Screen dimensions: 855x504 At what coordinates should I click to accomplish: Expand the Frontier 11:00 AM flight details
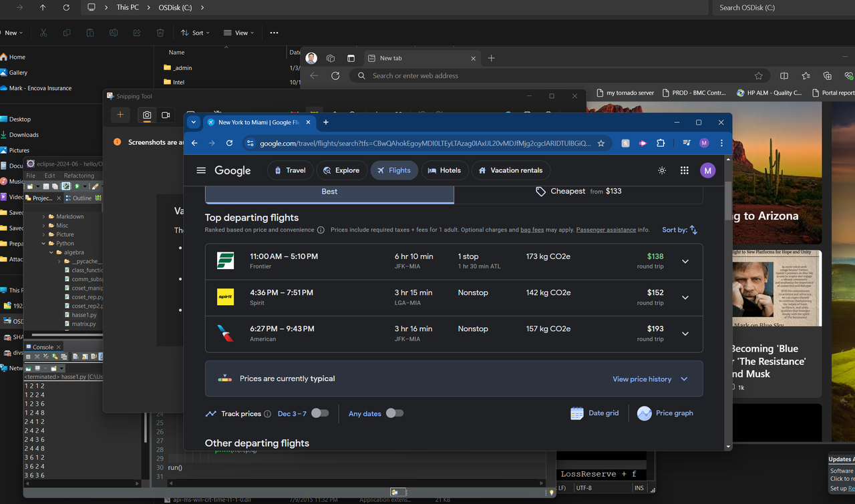(685, 262)
